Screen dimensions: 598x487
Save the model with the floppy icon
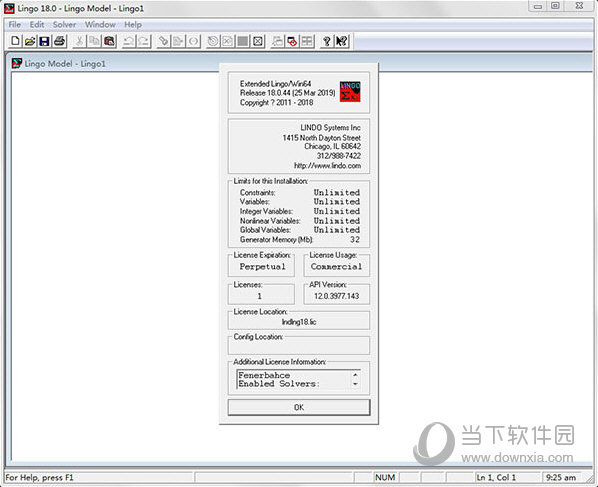pos(45,41)
